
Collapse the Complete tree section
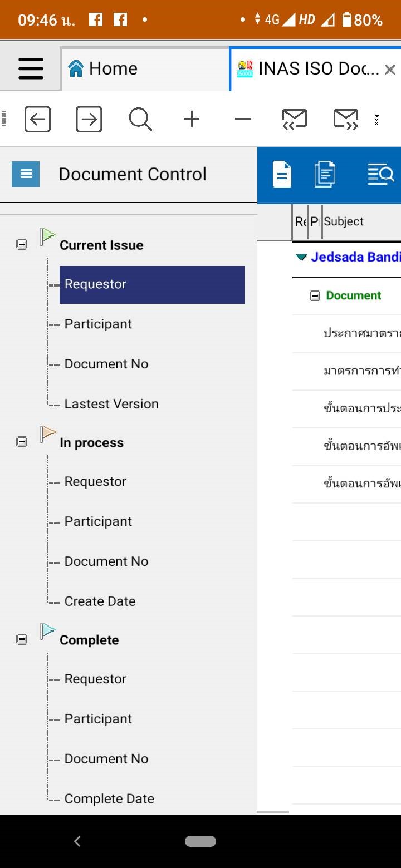pos(22,639)
